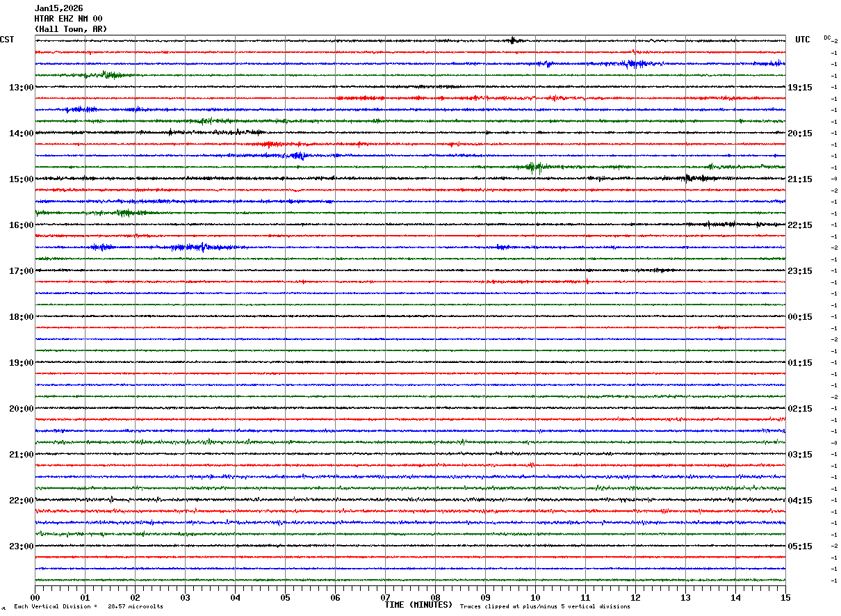Click minute axis tick label 05
Viewport: 841px width, 616px height.
285,598
